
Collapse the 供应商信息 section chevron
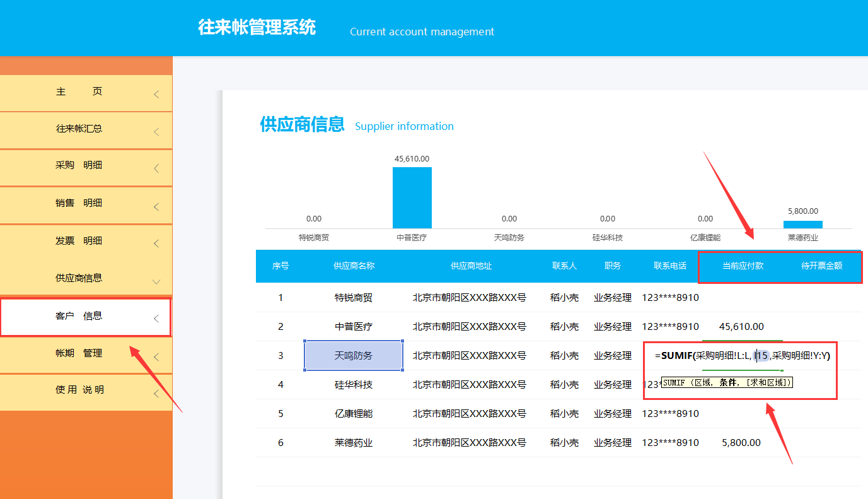click(156, 281)
